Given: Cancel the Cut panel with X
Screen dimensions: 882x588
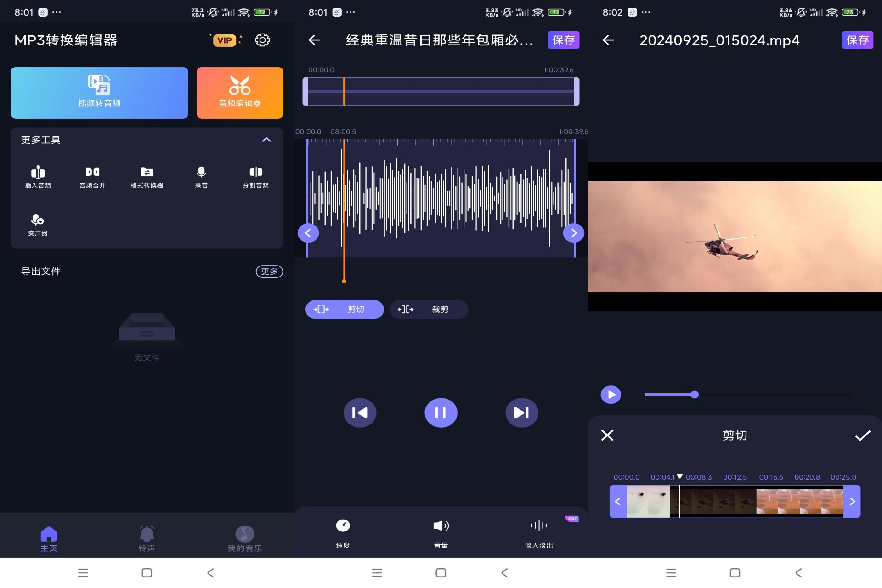Looking at the screenshot, I should tap(607, 435).
